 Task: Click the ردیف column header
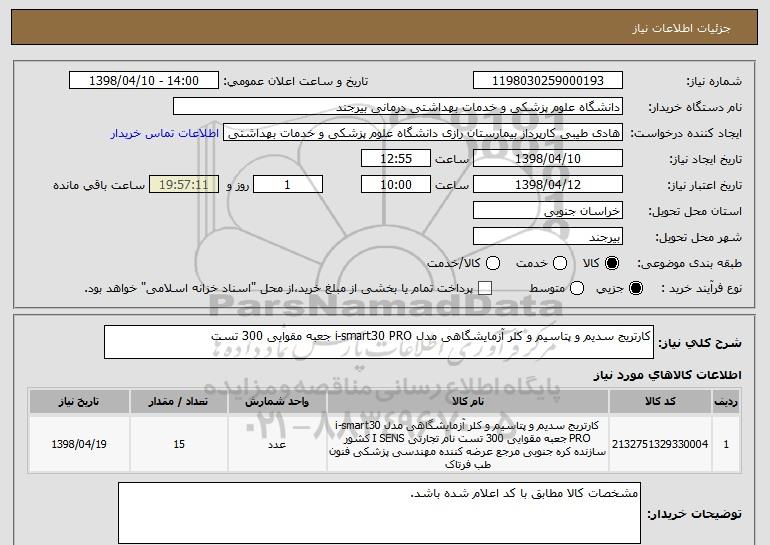pos(726,402)
